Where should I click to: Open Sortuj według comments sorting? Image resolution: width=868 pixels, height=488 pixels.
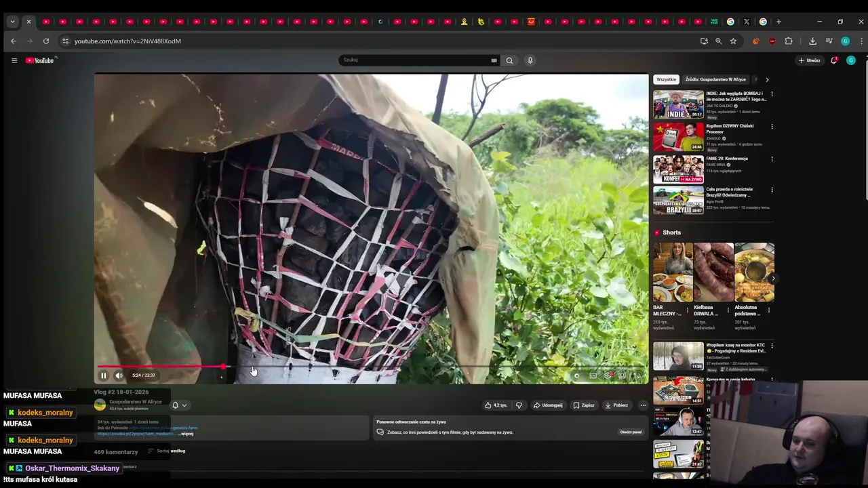pyautogui.click(x=167, y=451)
